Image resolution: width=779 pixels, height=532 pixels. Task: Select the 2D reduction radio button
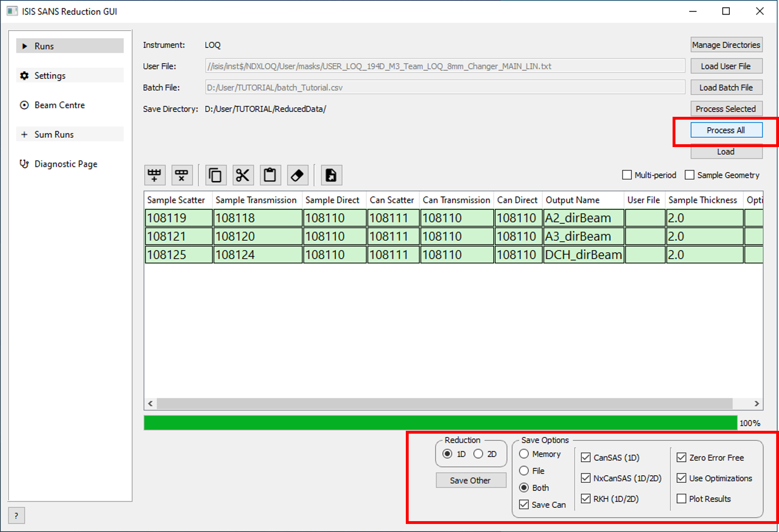[x=479, y=454]
